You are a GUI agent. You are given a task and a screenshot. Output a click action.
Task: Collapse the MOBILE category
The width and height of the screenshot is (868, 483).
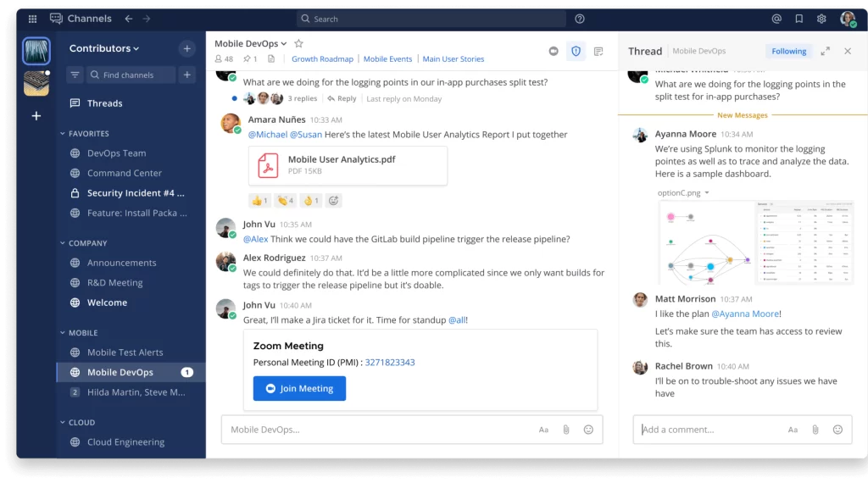pyautogui.click(x=79, y=333)
